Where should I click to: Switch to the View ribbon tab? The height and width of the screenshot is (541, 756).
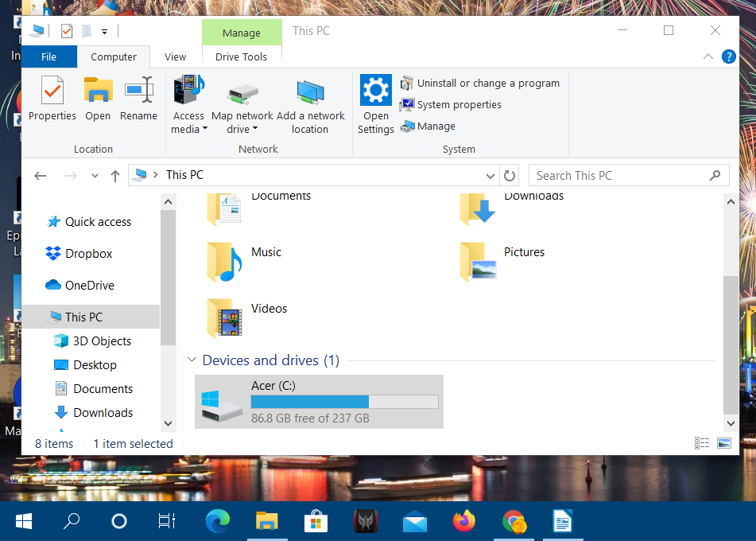(x=175, y=56)
